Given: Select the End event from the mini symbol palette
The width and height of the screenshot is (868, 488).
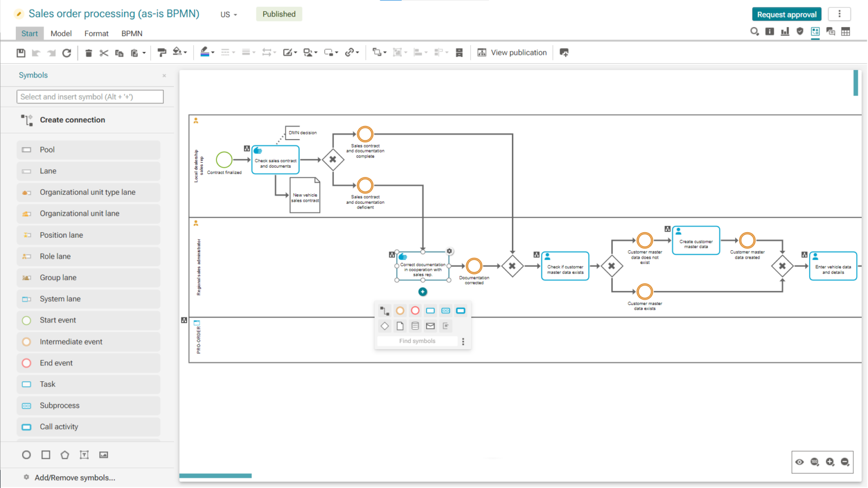Looking at the screenshot, I should [x=415, y=310].
